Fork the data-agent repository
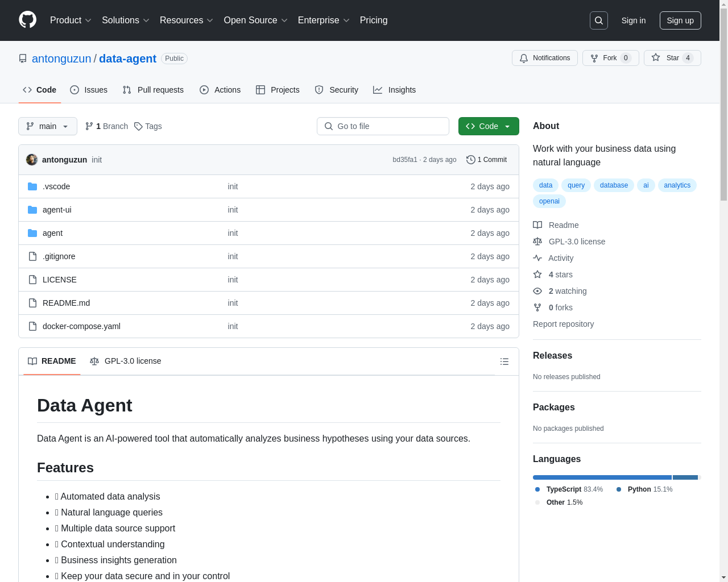 [610, 58]
